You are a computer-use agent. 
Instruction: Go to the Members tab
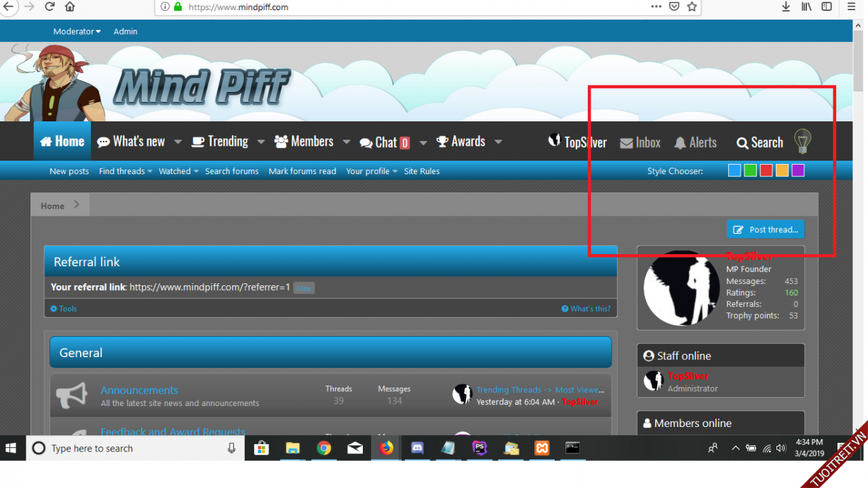tap(304, 142)
